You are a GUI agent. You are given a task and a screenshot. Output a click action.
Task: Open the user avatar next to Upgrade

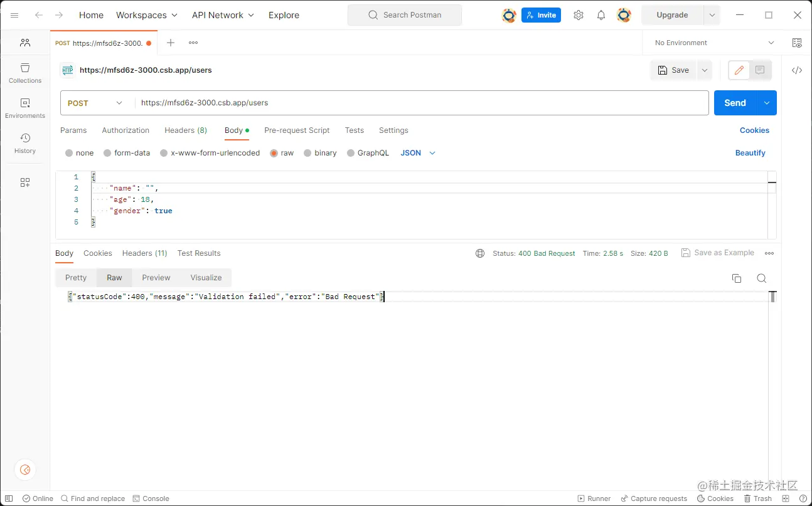click(x=624, y=15)
